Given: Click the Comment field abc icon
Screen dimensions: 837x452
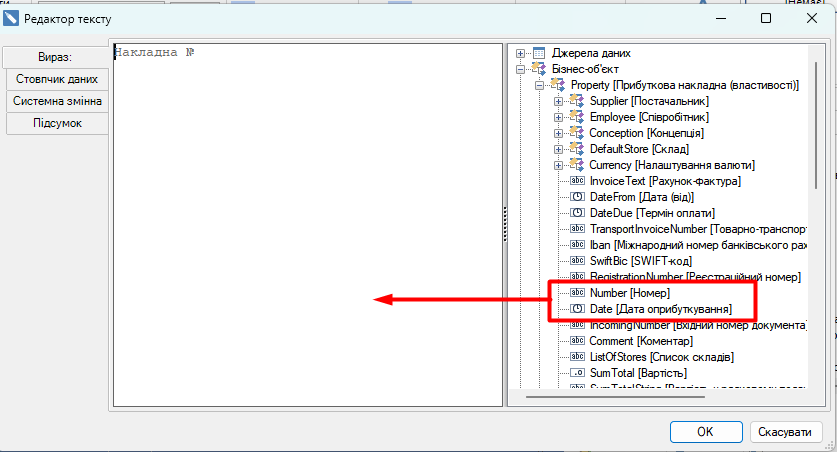Looking at the screenshot, I should (x=577, y=341).
